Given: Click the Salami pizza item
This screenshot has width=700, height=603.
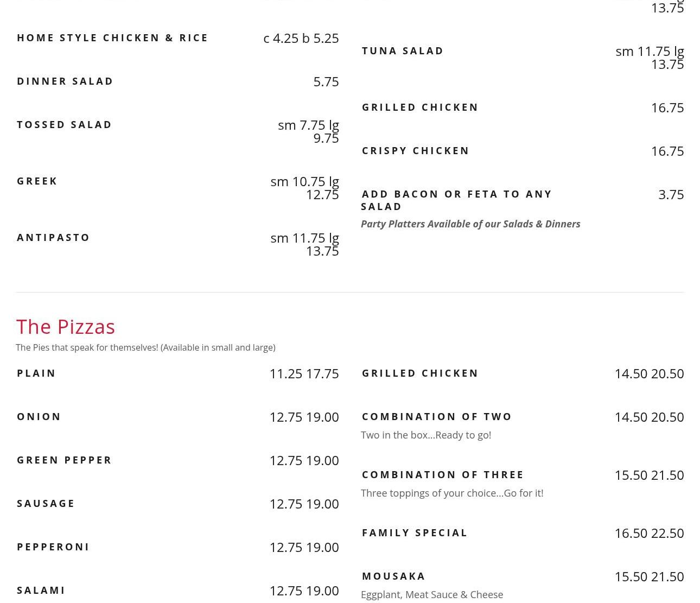Looking at the screenshot, I should tap(41, 591).
